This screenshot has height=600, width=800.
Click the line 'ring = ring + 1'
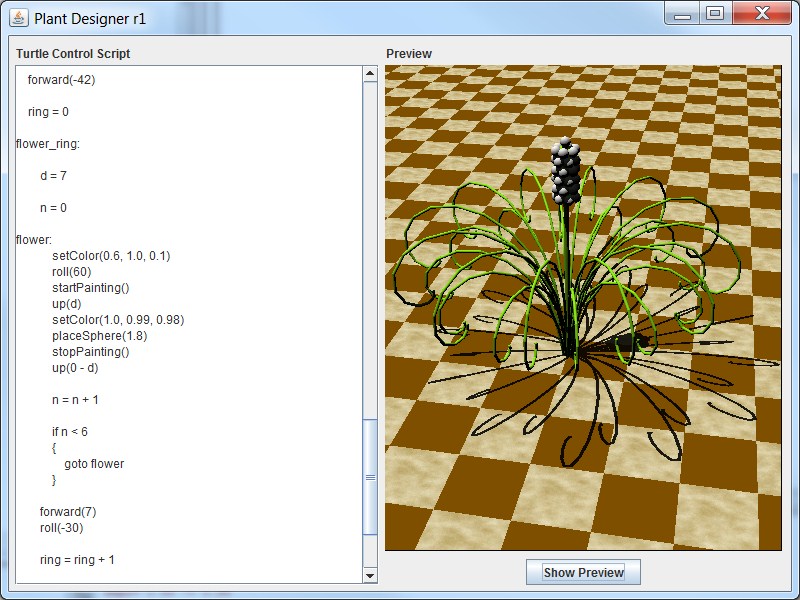(78, 560)
